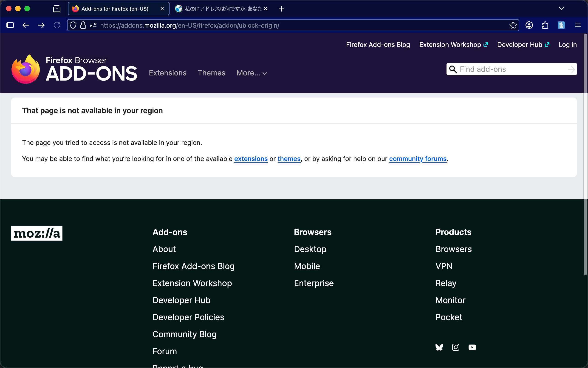Toggle the sidebar panel icon
This screenshot has width=588, height=368.
[x=10, y=25]
